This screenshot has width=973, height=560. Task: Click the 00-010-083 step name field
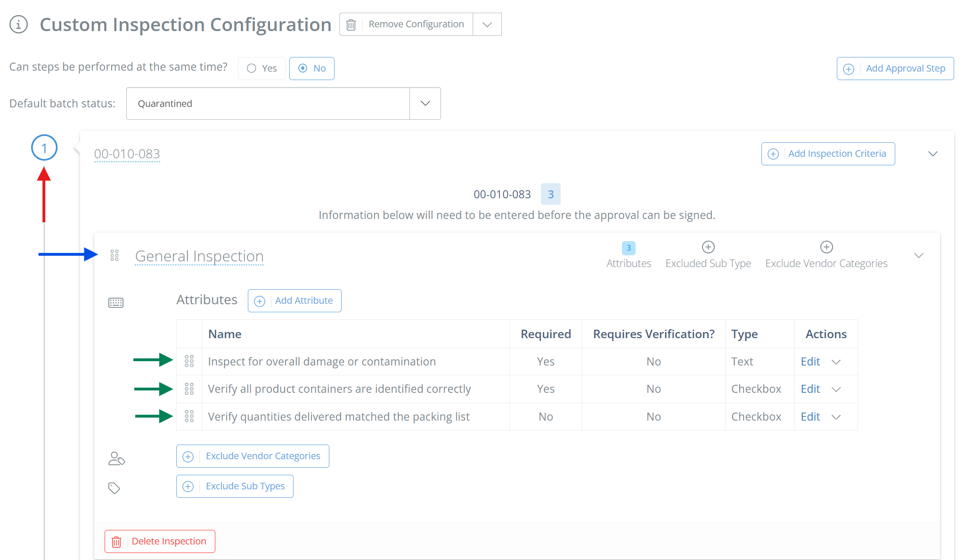point(127,154)
